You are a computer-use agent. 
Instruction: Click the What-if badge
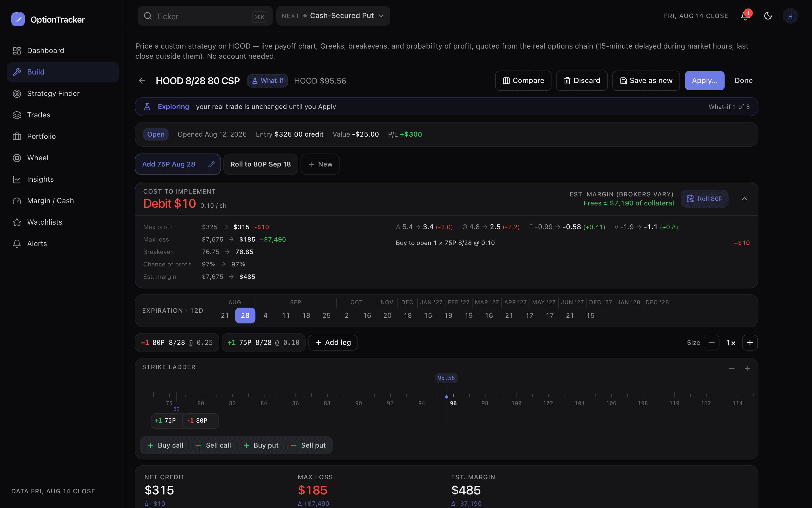point(267,81)
